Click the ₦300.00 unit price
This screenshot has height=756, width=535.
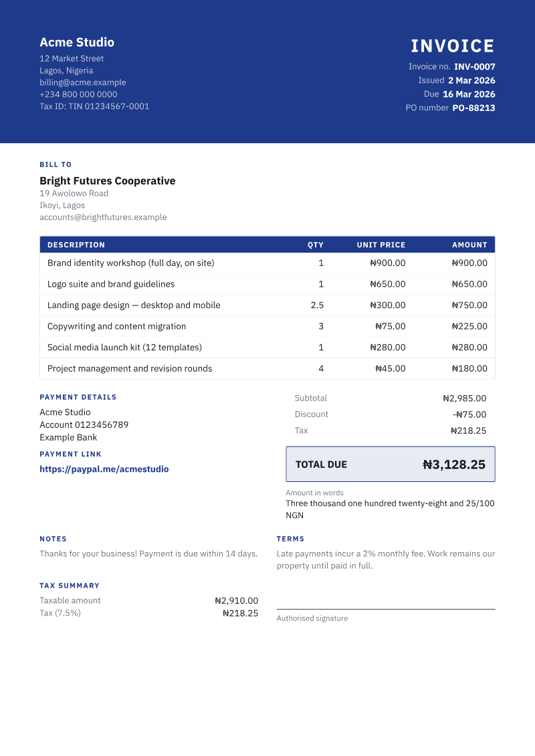(388, 305)
